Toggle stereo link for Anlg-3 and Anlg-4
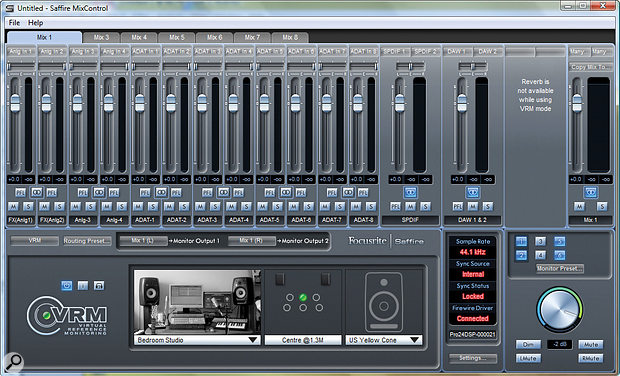 coord(99,193)
